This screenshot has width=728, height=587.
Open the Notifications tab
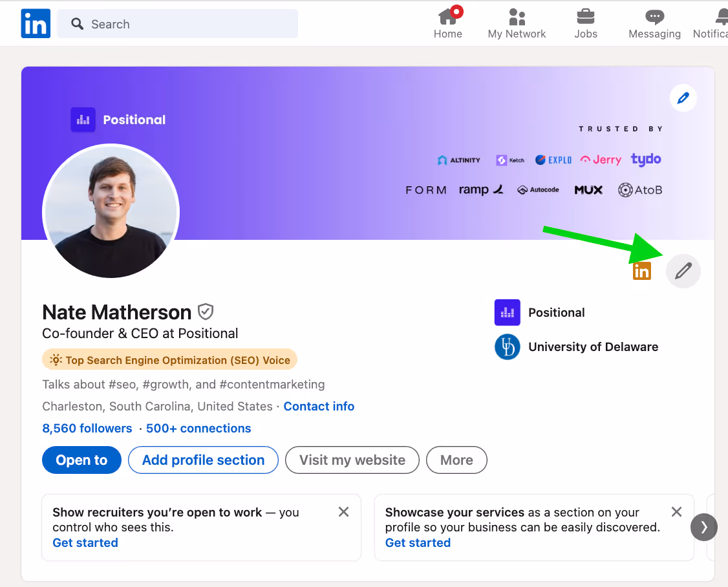pyautogui.click(x=711, y=23)
